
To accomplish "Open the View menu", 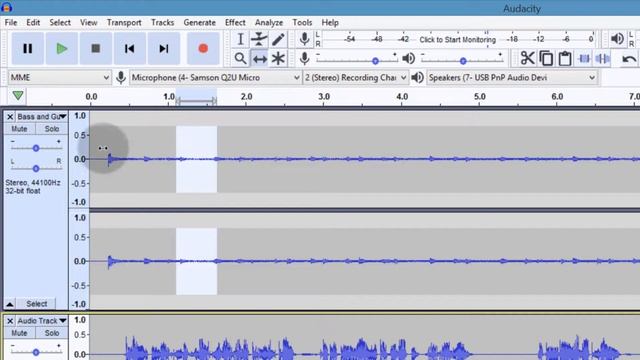I will pyautogui.click(x=89, y=22).
